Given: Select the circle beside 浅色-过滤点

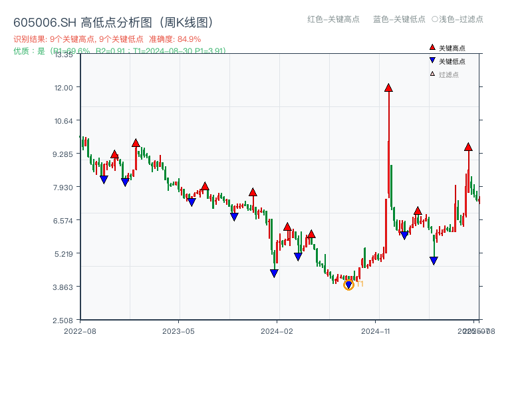Looking at the screenshot, I should coord(435,19).
